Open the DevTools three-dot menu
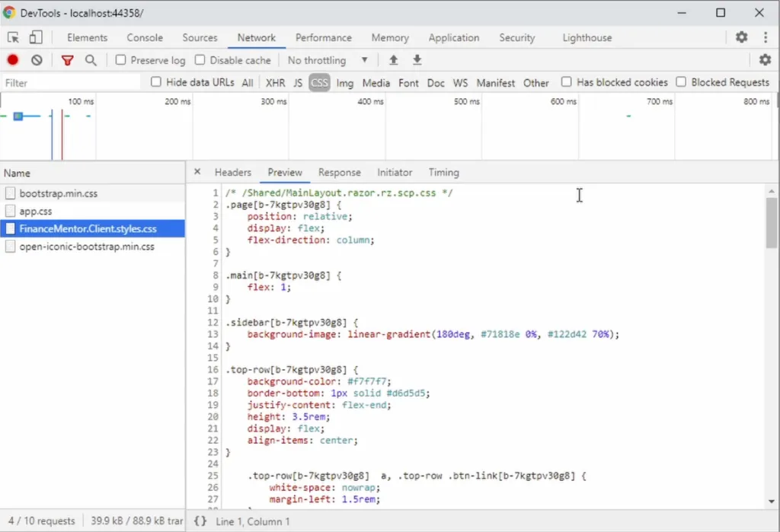 tap(765, 37)
